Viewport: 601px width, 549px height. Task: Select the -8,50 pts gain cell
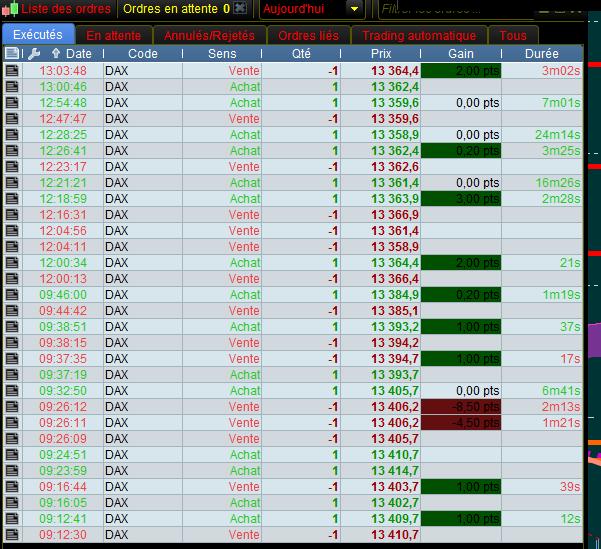[x=461, y=406]
